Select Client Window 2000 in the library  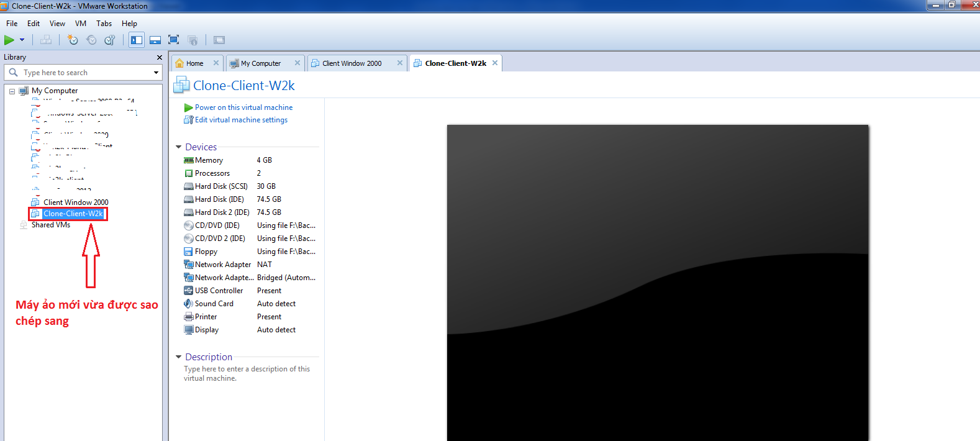(75, 202)
